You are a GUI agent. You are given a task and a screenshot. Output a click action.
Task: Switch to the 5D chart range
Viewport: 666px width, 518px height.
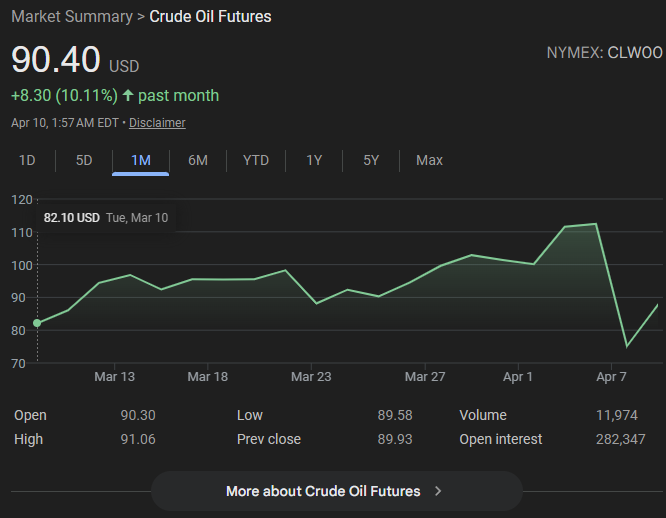(x=84, y=160)
